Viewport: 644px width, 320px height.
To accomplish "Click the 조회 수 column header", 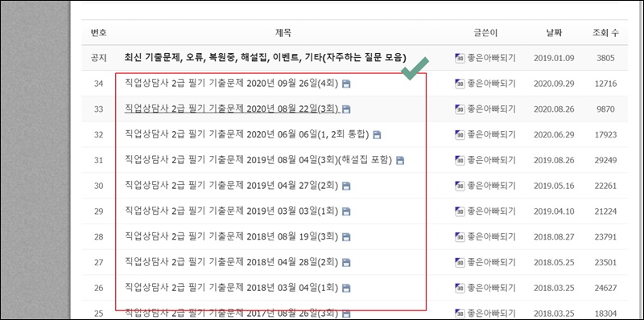I will point(605,33).
